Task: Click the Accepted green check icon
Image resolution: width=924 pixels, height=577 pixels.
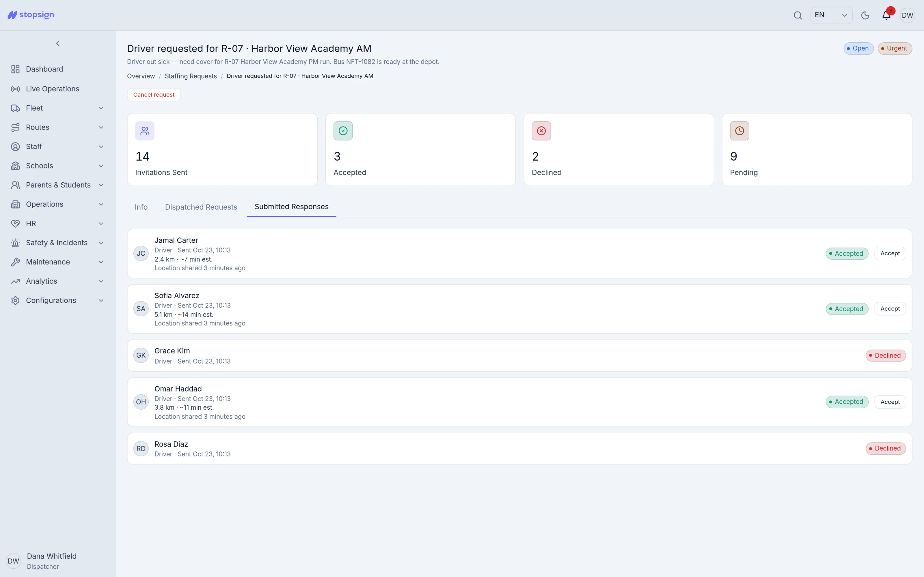Action: [x=343, y=131]
